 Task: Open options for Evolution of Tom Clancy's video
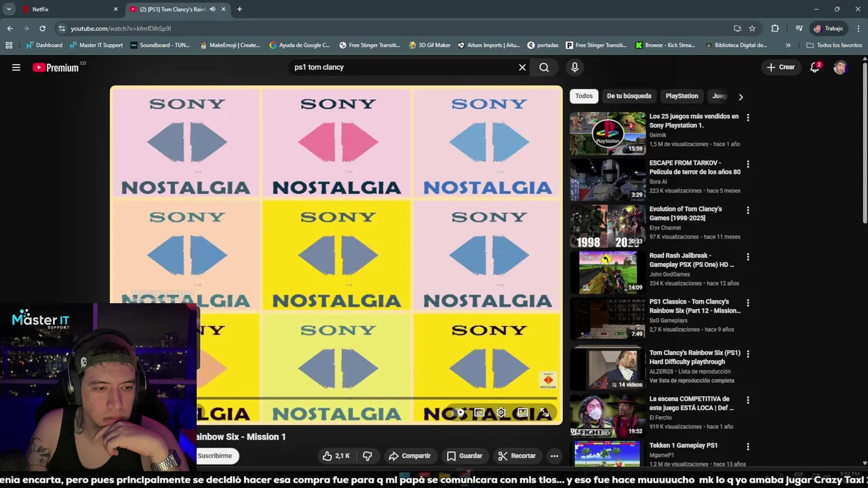click(748, 211)
